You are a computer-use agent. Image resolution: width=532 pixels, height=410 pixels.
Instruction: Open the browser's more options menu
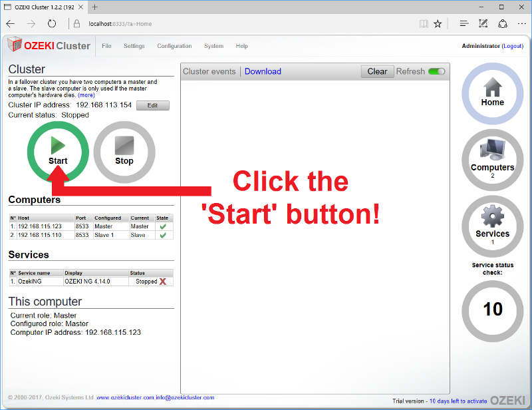(522, 23)
